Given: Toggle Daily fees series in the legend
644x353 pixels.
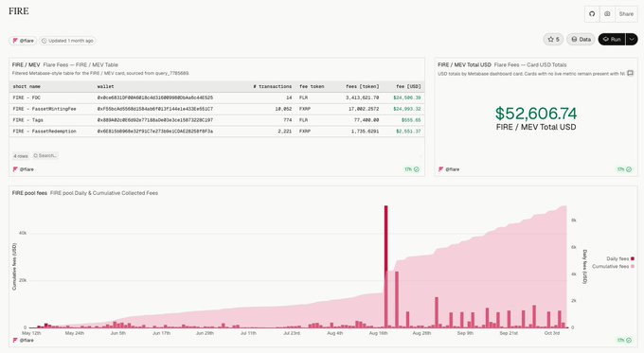Looking at the screenshot, I should [x=620, y=258].
